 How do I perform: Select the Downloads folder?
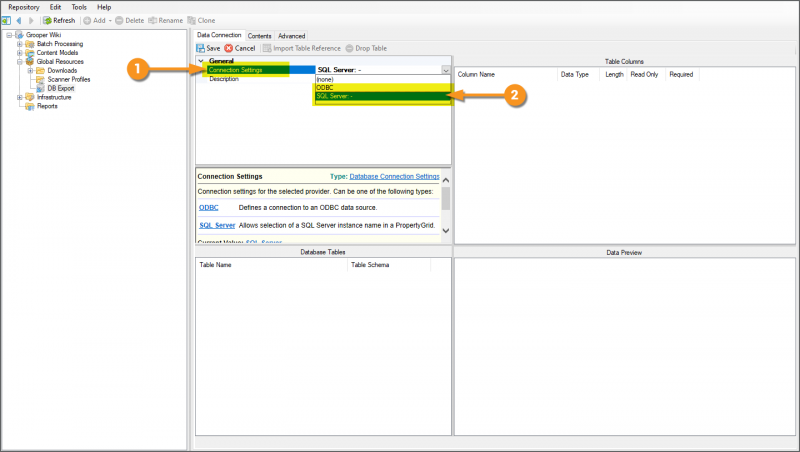[62, 70]
